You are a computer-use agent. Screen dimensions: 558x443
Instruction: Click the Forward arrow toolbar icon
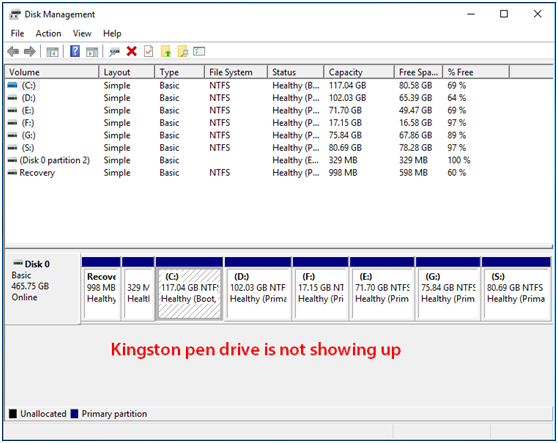[x=30, y=52]
